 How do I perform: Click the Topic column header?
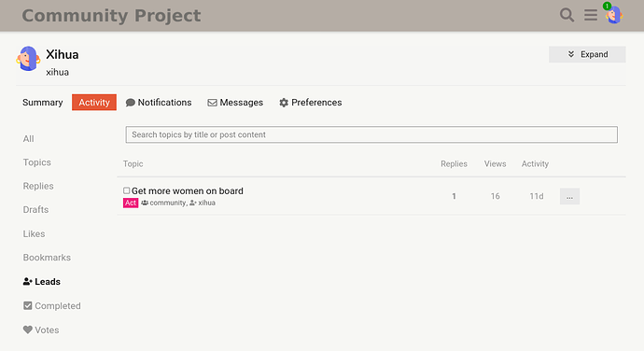(133, 164)
